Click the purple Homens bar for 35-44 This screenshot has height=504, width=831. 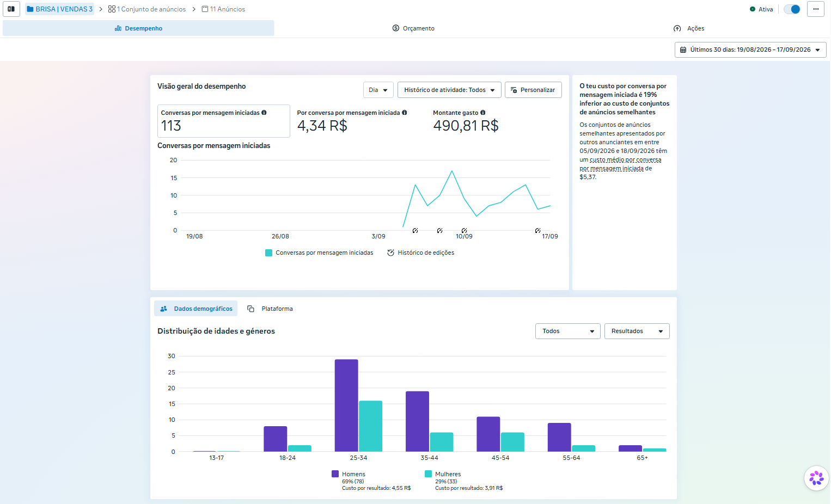pos(417,421)
